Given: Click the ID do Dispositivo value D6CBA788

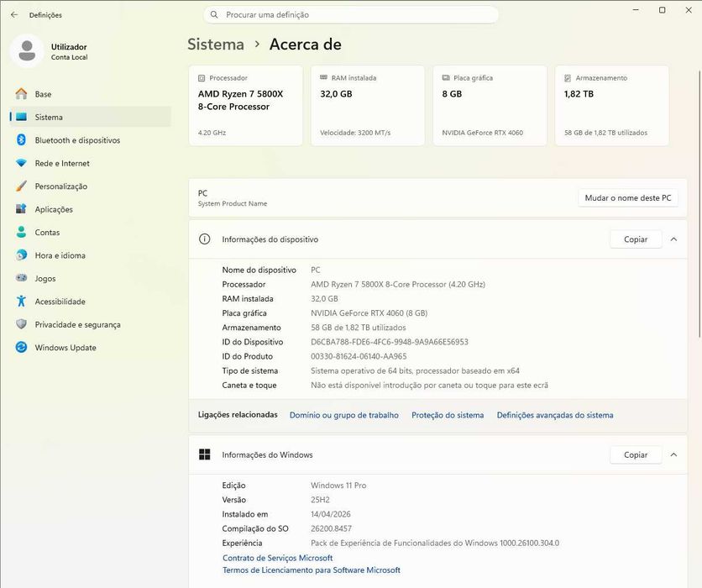Looking at the screenshot, I should tap(390, 342).
